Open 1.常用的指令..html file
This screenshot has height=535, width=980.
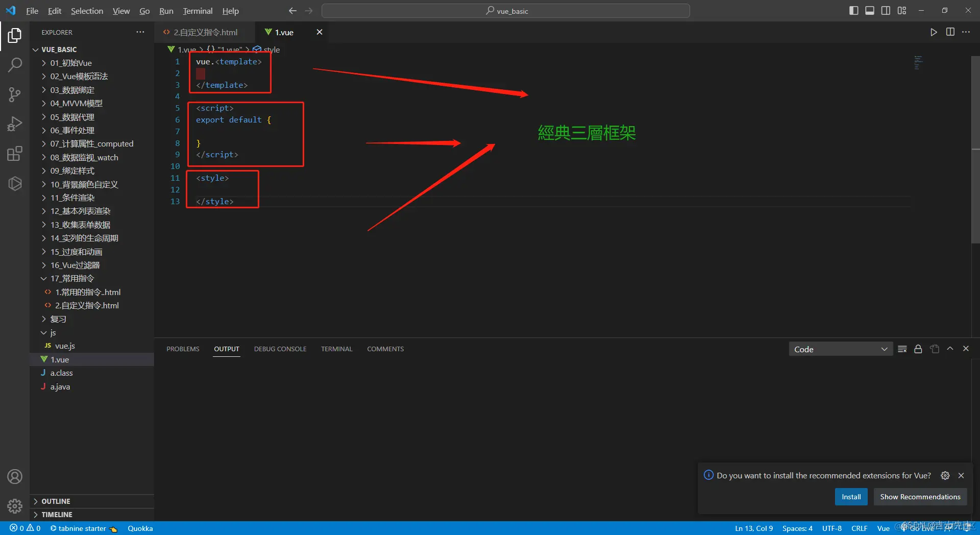tap(92, 292)
